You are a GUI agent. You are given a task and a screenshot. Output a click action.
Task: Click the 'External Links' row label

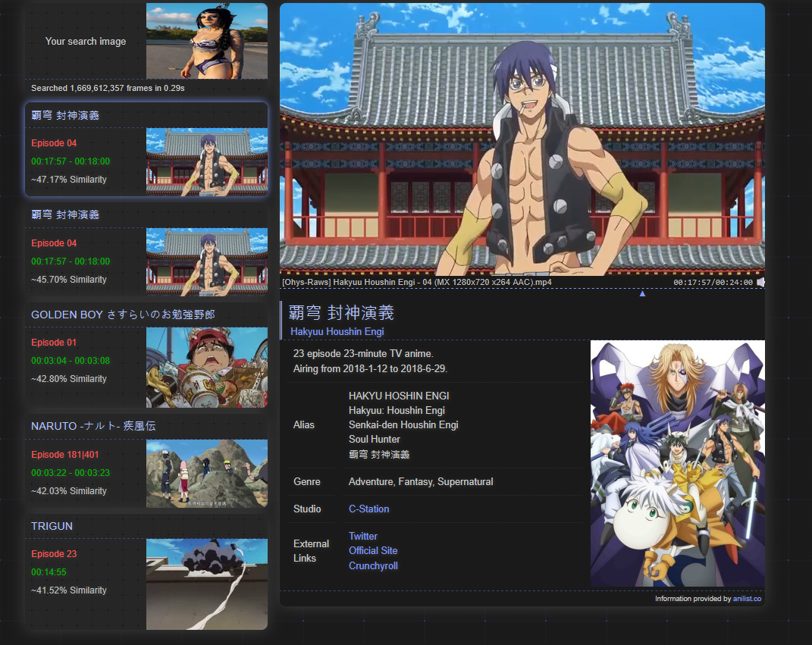pos(312,551)
